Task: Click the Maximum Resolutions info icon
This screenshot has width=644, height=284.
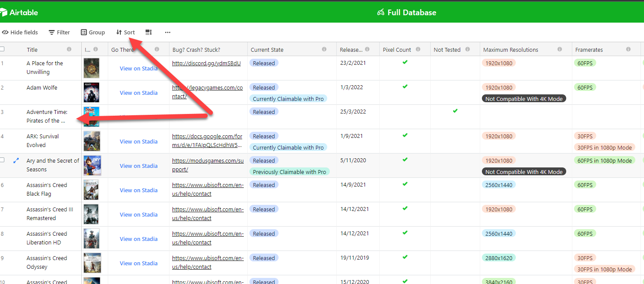Action: click(x=560, y=50)
